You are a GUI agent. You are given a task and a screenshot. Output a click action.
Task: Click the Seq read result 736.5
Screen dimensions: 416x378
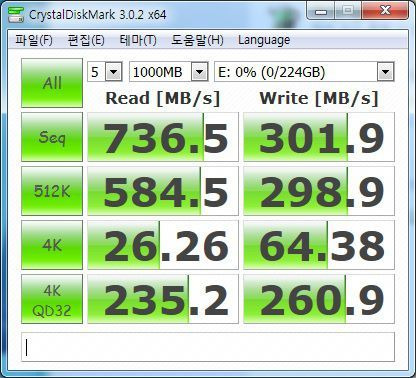point(163,137)
